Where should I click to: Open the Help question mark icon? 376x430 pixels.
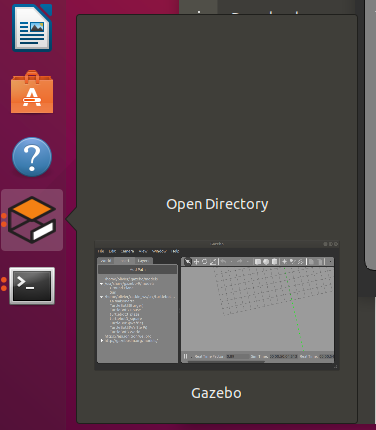(32, 157)
